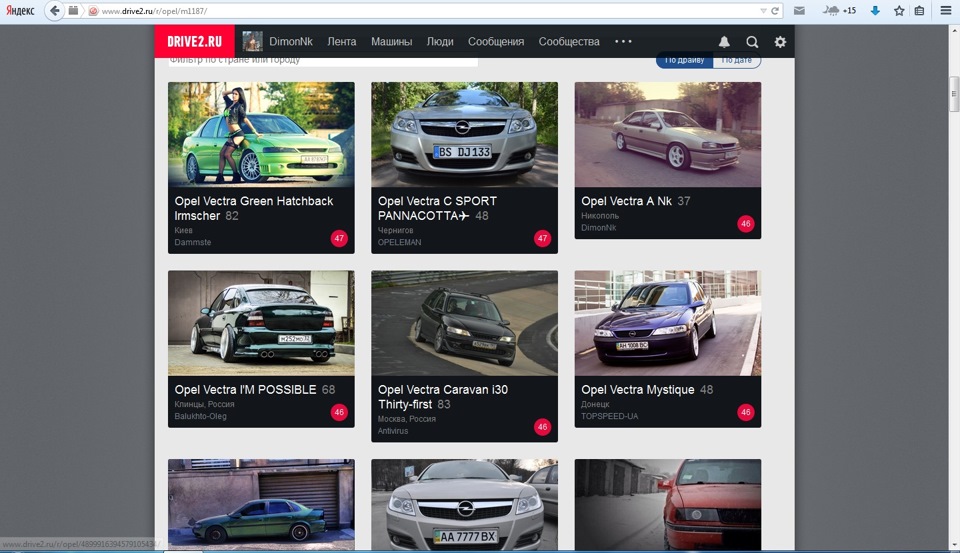Screen dimensions: 960x553
Task: Open the Balukhto-Oleg user link
Action: (200, 416)
